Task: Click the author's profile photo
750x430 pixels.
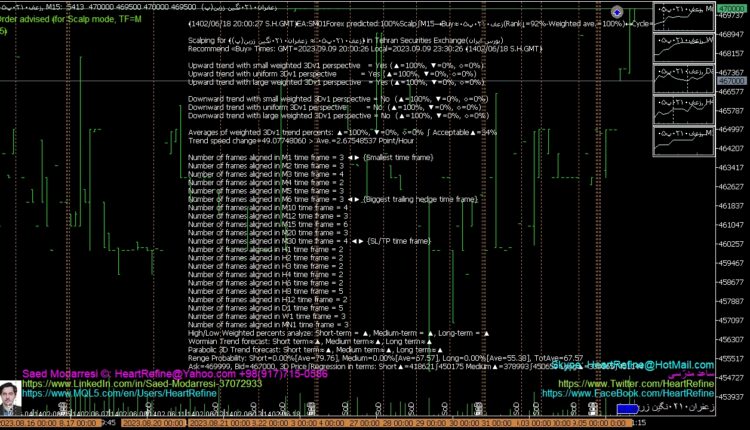Action: click(8, 400)
